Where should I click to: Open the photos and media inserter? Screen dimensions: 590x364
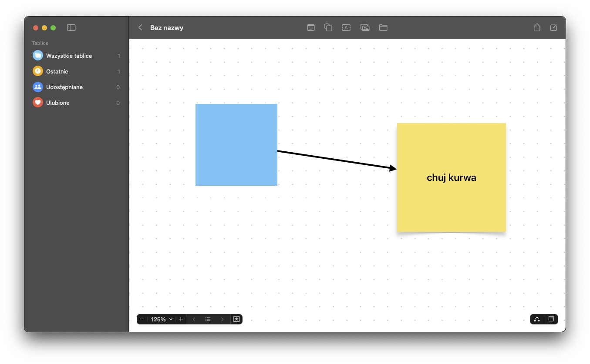coord(365,28)
